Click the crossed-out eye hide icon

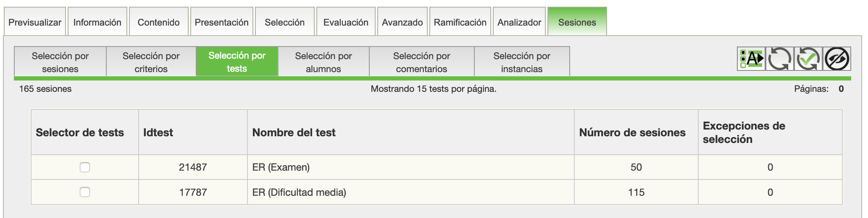click(x=837, y=59)
